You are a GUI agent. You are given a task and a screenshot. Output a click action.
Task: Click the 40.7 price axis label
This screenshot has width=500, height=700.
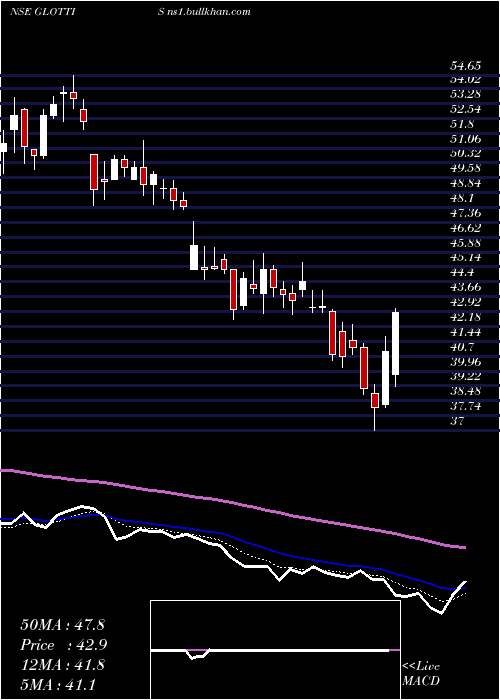(462, 347)
